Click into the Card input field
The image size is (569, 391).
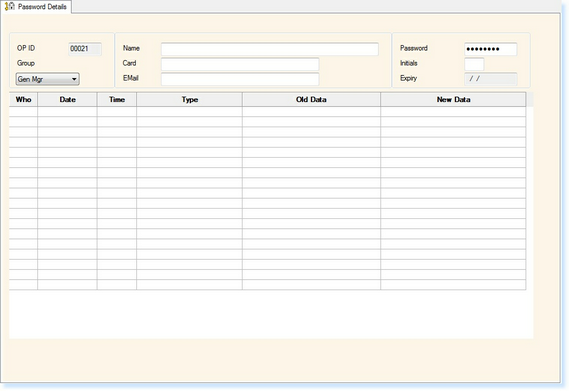(x=240, y=64)
